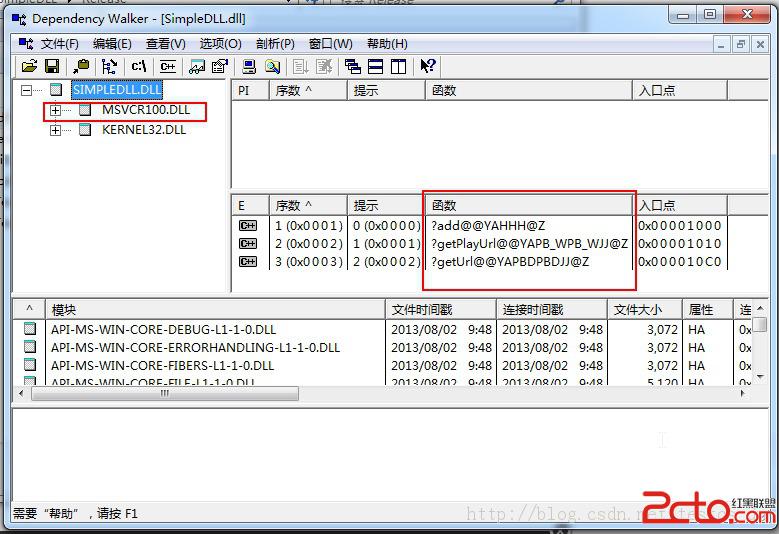Image resolution: width=779 pixels, height=534 pixels.
Task: Sort export list by 提示 column header
Action: (385, 206)
